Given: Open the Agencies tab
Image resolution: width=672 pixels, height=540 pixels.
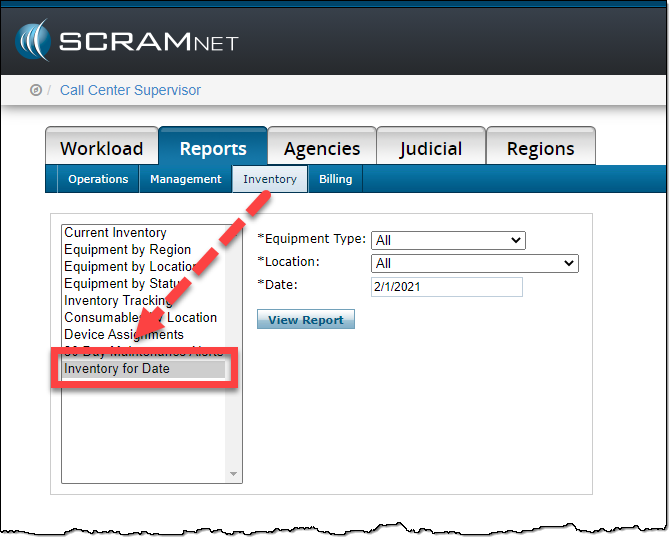Looking at the screenshot, I should [x=322, y=148].
